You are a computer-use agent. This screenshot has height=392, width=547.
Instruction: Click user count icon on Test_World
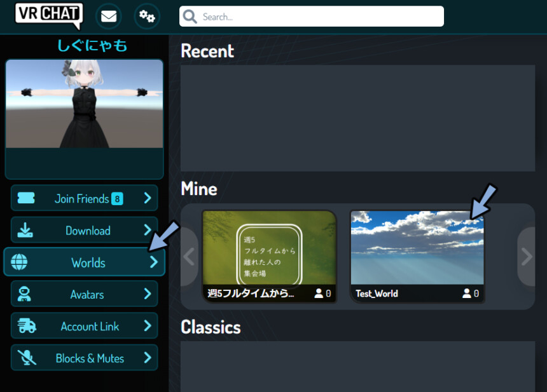point(467,294)
